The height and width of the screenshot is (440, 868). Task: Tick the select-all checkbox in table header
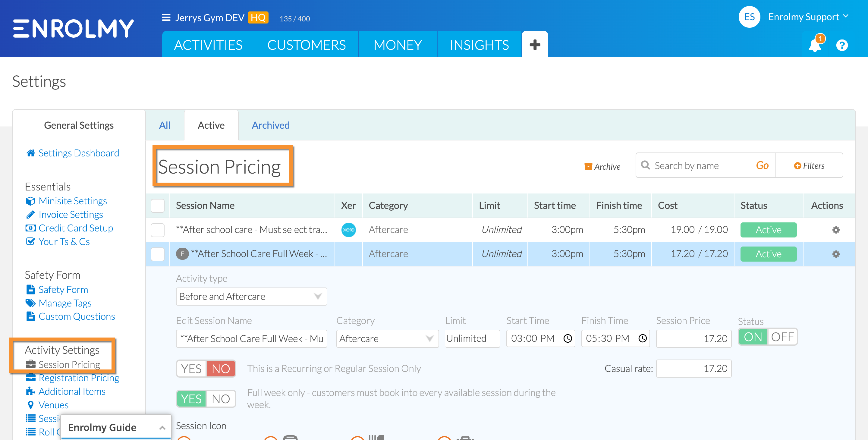click(157, 206)
